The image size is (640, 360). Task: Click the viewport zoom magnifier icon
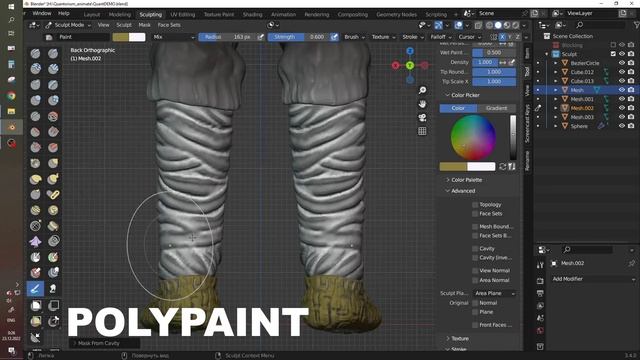422,90
